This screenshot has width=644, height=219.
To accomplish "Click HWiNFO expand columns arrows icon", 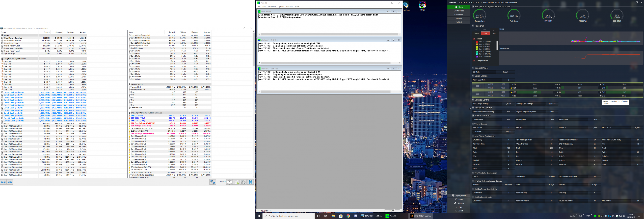I will click(4, 182).
